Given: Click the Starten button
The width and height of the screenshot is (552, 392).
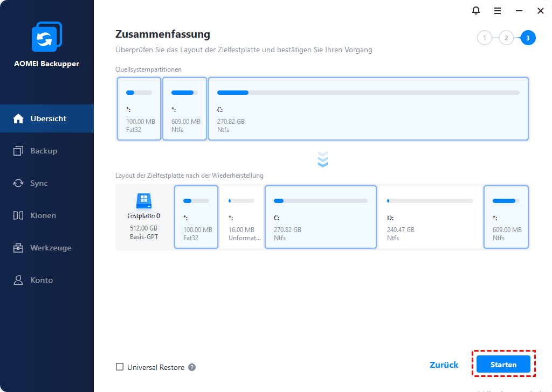Looking at the screenshot, I should click(503, 364).
